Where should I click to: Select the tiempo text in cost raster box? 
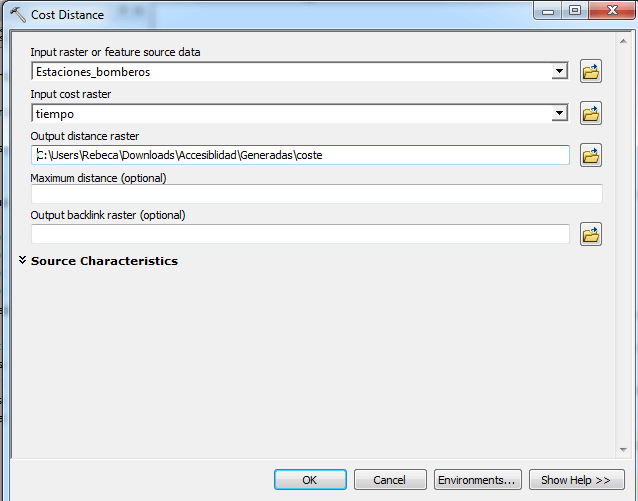[55, 114]
